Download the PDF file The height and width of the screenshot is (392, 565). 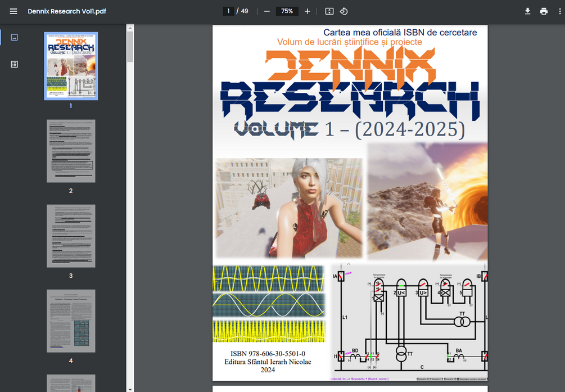pyautogui.click(x=527, y=11)
